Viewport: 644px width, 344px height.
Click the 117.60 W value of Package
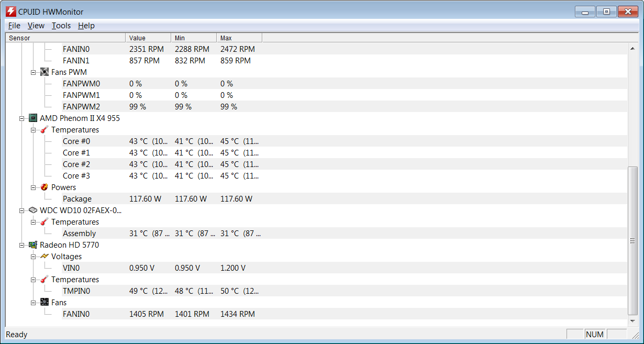tap(145, 199)
